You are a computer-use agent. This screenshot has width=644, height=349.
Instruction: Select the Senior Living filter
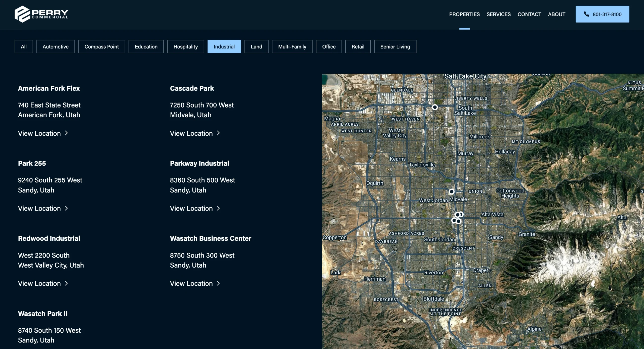coord(395,46)
